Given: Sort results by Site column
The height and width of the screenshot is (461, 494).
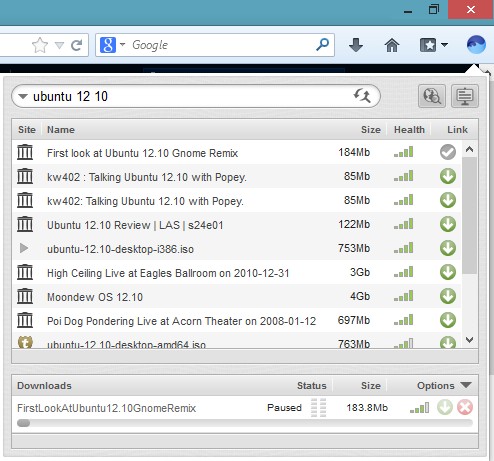Looking at the screenshot, I should [x=27, y=130].
